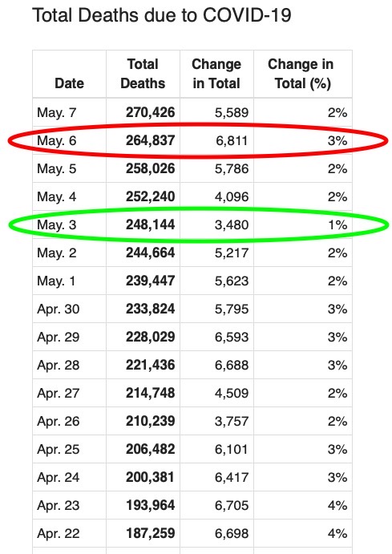Click the 6,705 change value
The height and width of the screenshot is (554, 392).
tap(232, 505)
